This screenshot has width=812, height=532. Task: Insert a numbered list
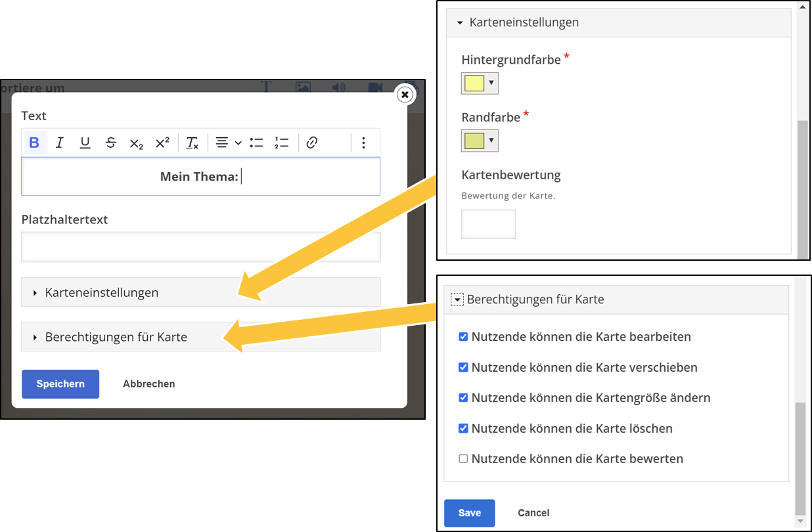282,143
